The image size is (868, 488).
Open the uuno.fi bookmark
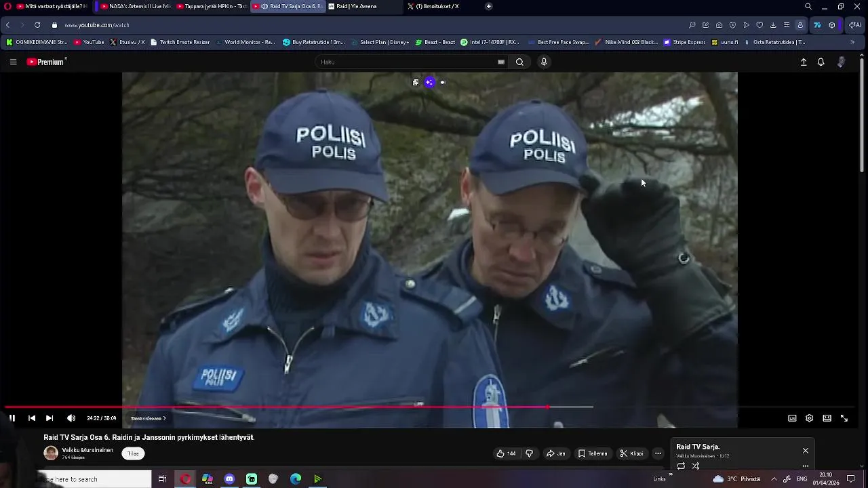coord(724,42)
